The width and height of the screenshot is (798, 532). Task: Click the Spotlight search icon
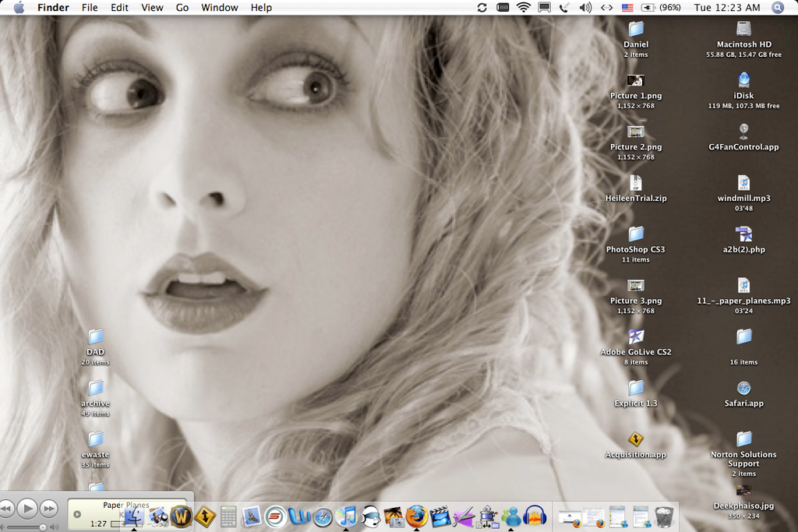[778, 7]
